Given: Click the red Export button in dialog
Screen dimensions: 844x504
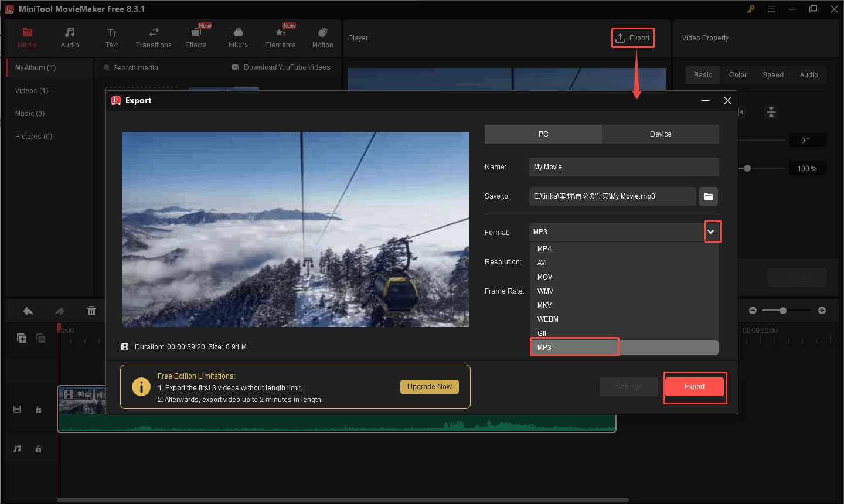Looking at the screenshot, I should point(695,387).
